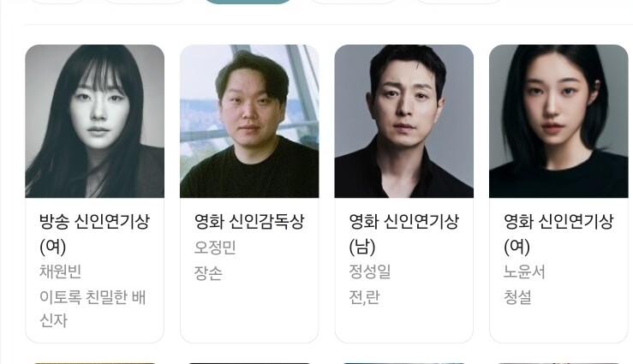Open the partially visible card below 노윤서 card

(558, 363)
